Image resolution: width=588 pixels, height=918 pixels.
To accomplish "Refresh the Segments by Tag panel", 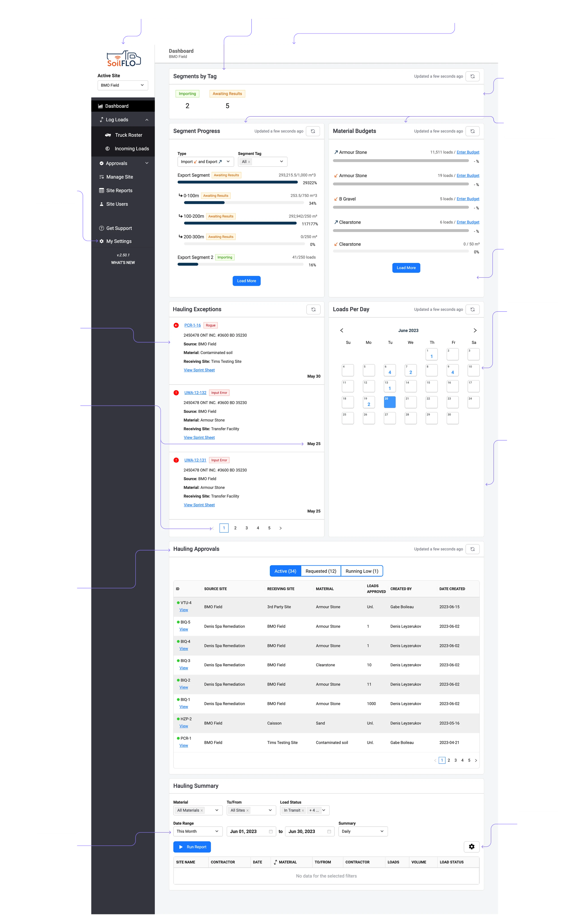I will (472, 76).
